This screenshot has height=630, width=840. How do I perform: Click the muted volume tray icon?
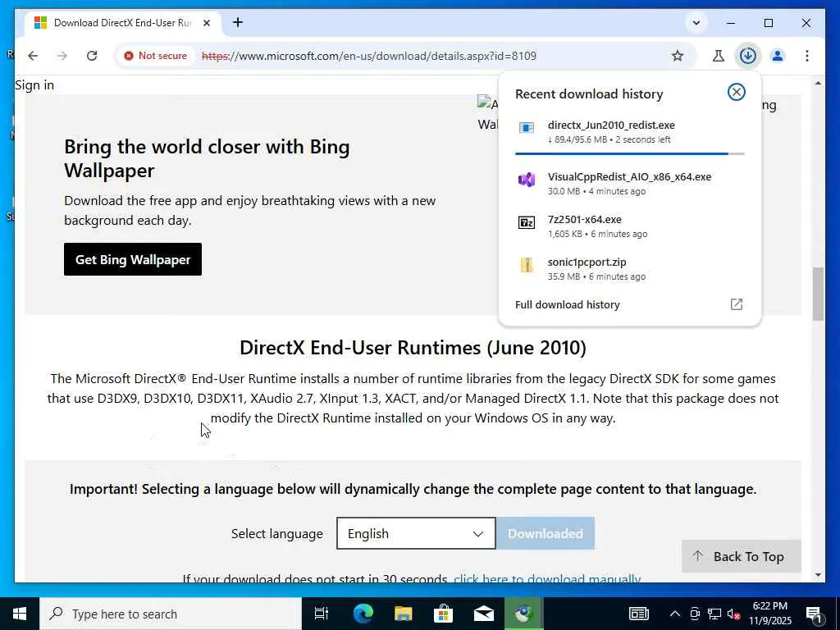[x=733, y=614]
